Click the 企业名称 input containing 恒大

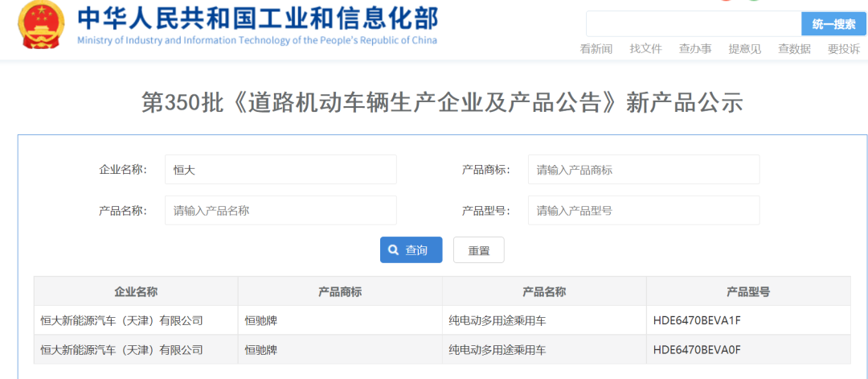280,170
